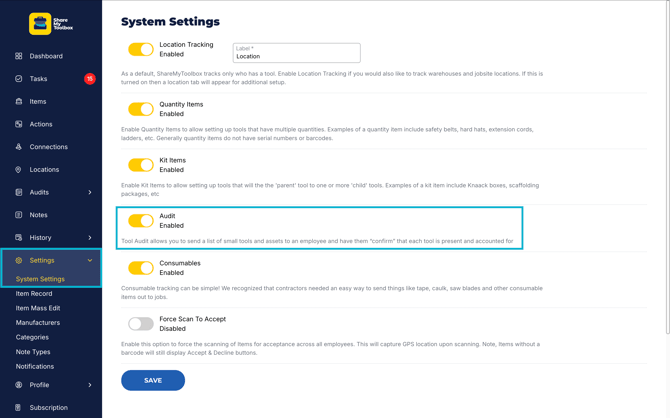Go to Manufacturers settings link
This screenshot has width=670, height=418.
pyautogui.click(x=38, y=323)
